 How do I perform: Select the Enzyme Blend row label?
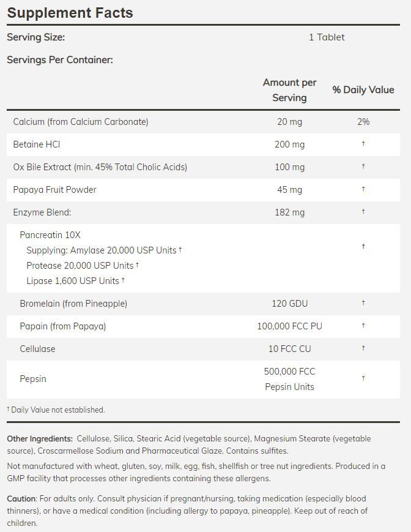[42, 212]
